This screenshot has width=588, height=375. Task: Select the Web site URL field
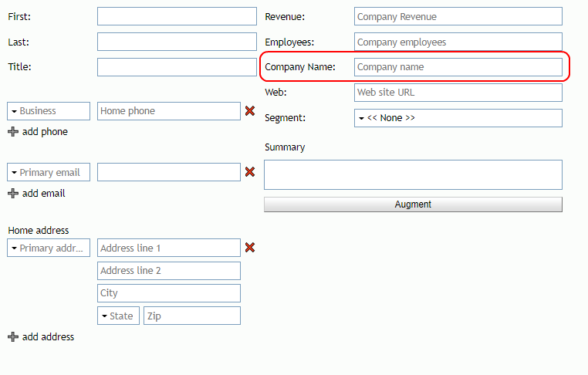tap(458, 93)
